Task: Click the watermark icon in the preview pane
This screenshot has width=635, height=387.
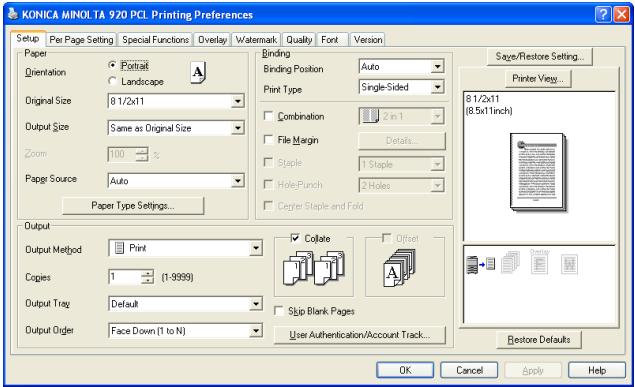Action: click(x=569, y=264)
